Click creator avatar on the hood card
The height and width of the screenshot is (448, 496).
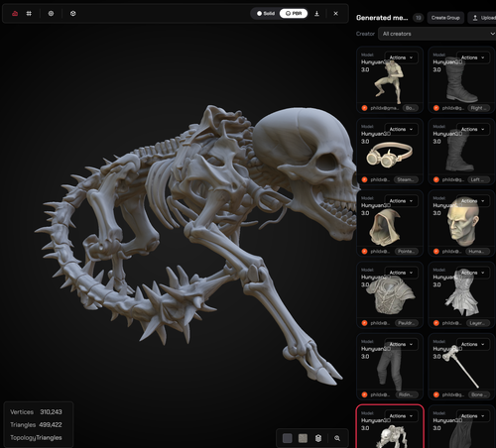(364, 252)
